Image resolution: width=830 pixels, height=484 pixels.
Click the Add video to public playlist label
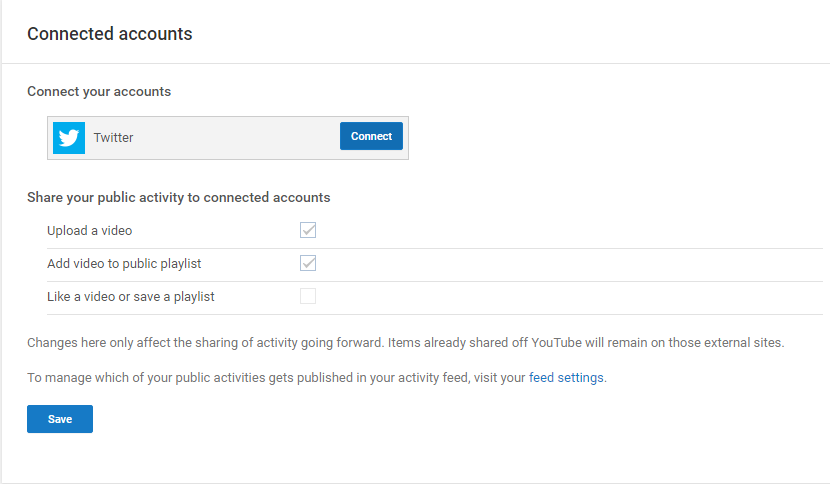point(124,264)
